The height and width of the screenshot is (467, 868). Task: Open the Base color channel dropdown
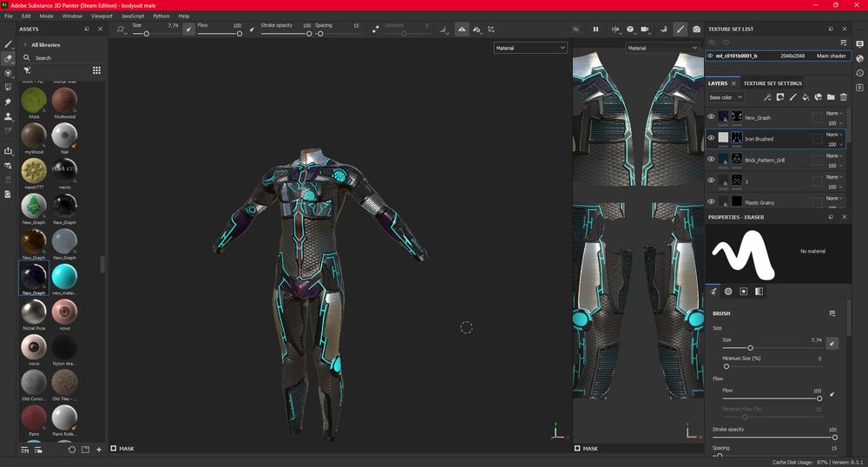[726, 97]
